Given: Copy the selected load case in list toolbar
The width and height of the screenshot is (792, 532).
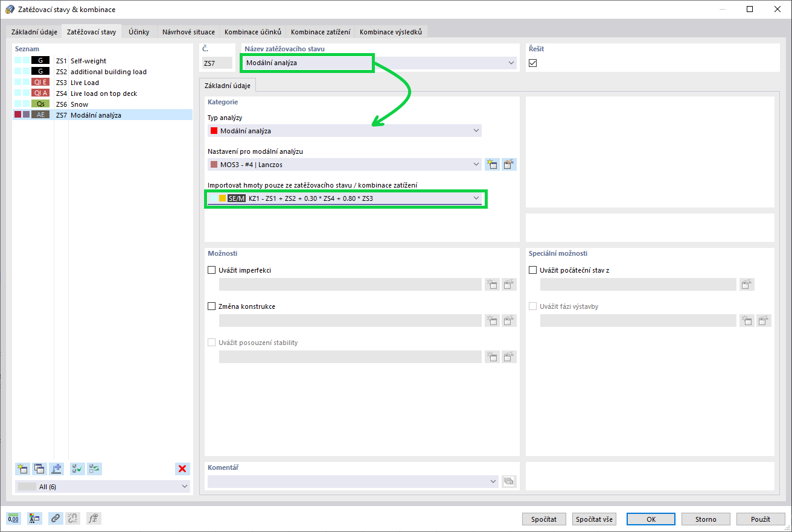Looking at the screenshot, I should (40, 468).
